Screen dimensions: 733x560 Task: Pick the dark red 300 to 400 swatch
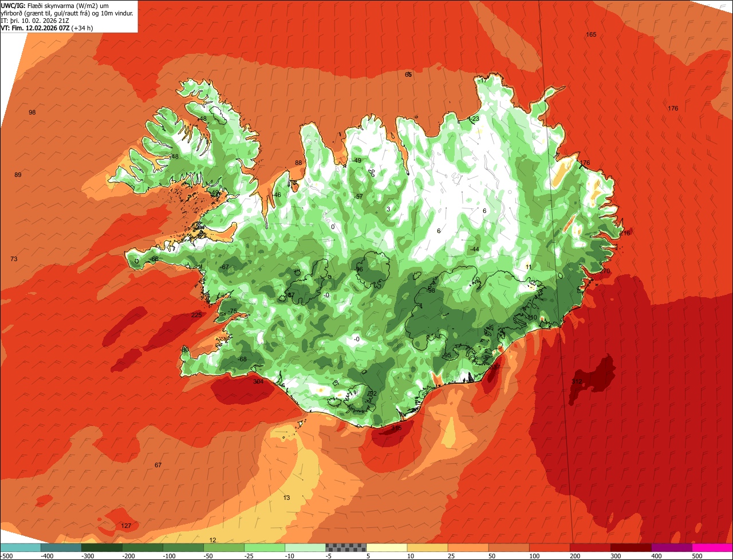[x=630, y=547]
